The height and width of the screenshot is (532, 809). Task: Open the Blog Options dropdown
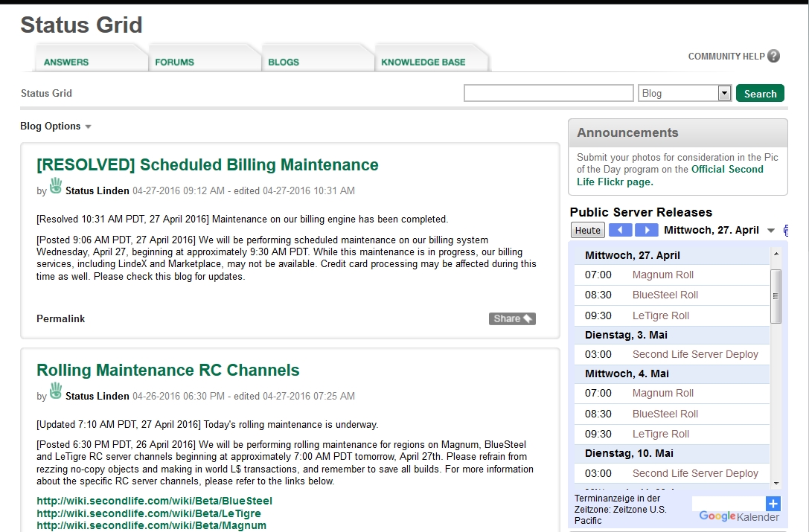[x=55, y=126]
